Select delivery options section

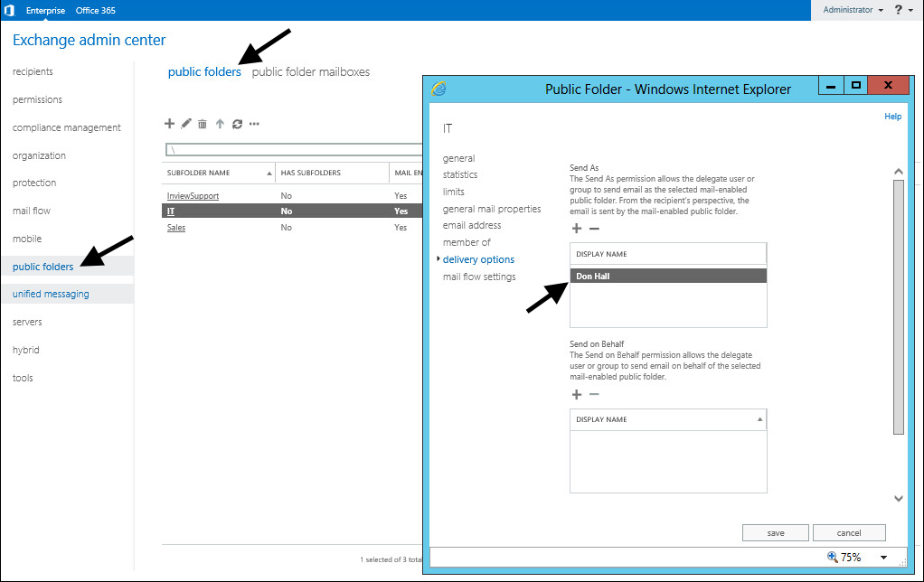pos(478,259)
